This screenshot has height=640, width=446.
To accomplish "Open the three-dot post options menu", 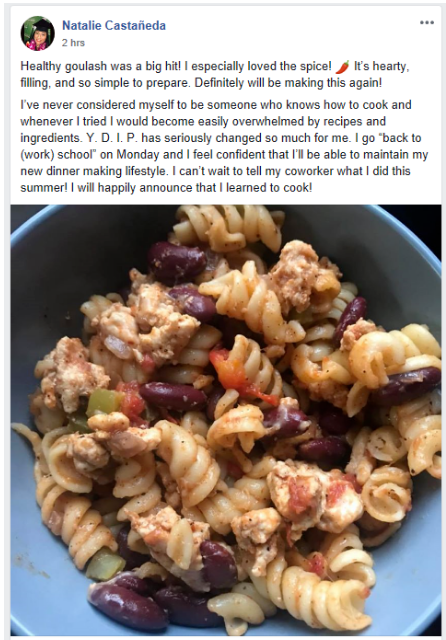I will pos(426,22).
